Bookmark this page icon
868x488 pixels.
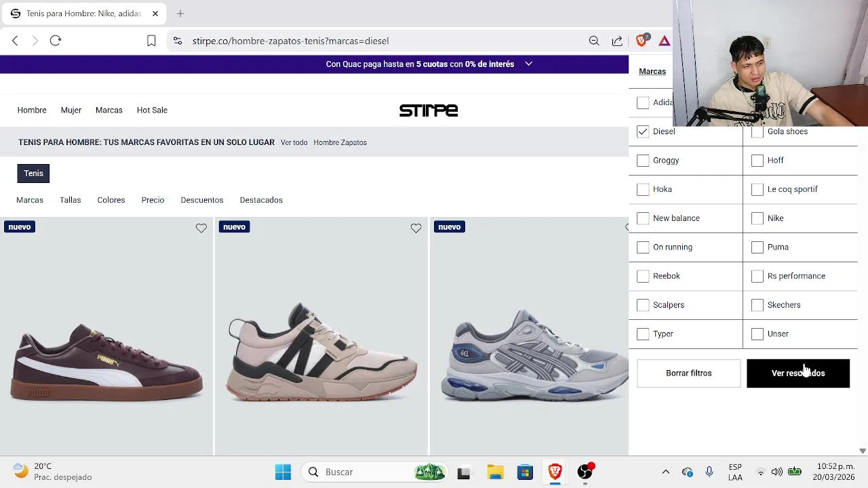coord(151,41)
